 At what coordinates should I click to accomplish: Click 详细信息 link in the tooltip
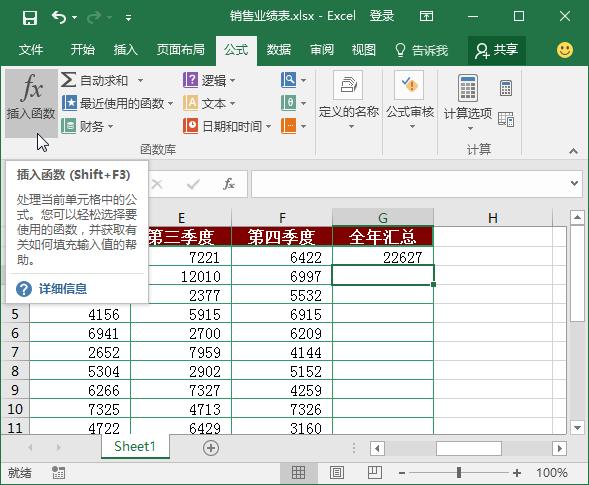click(x=63, y=289)
